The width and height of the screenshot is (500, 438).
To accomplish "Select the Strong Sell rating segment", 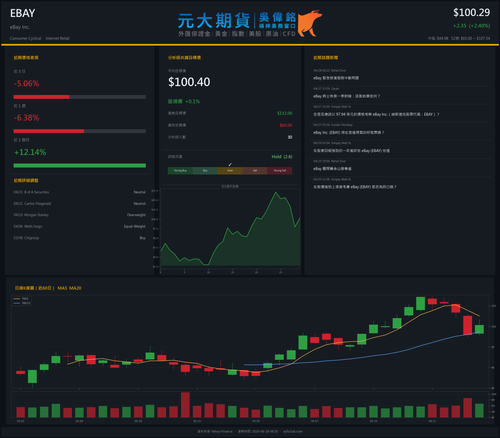I will pos(280,171).
